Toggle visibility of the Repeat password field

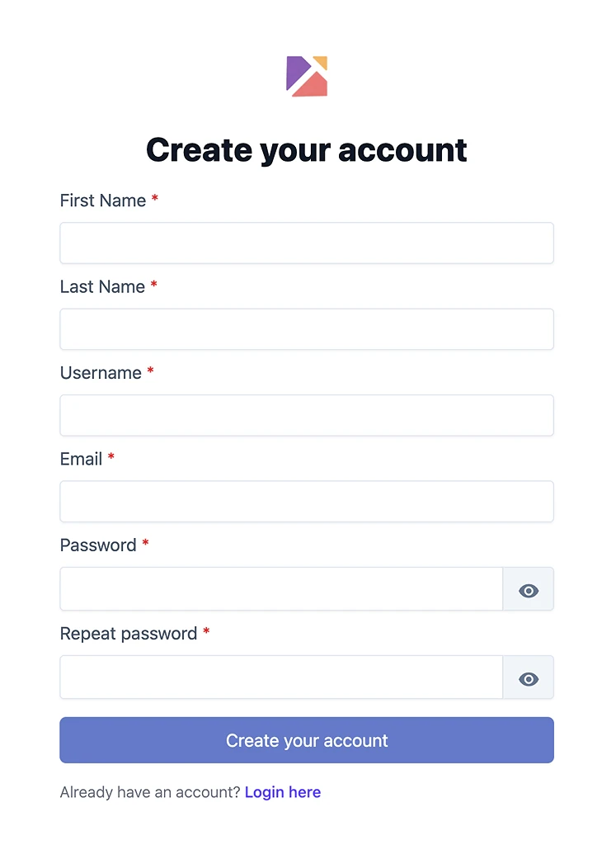529,678
